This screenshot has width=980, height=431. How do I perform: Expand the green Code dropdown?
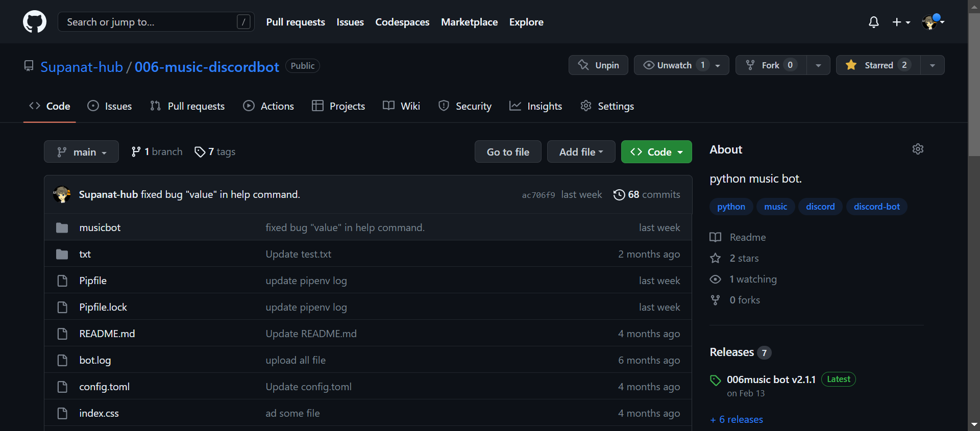[x=656, y=151]
